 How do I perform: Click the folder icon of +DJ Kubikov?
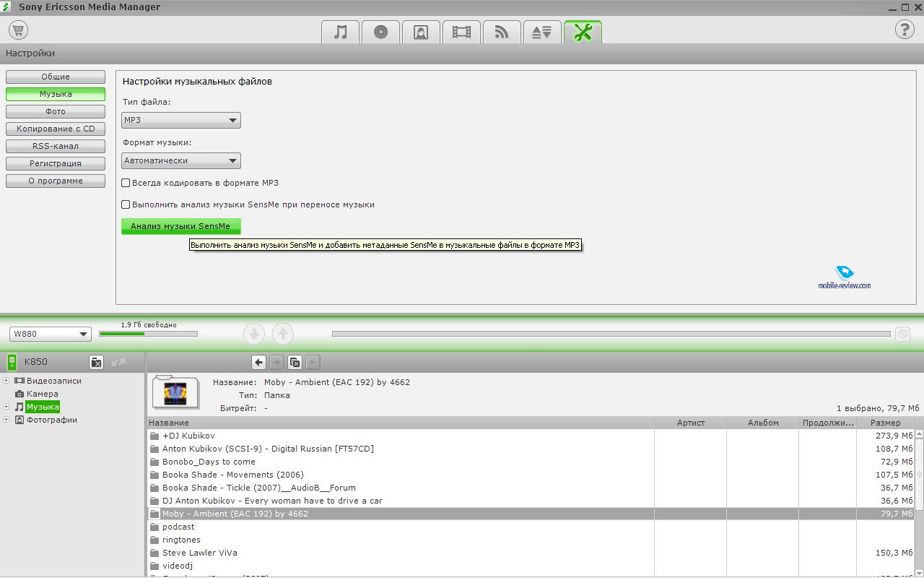(x=154, y=436)
